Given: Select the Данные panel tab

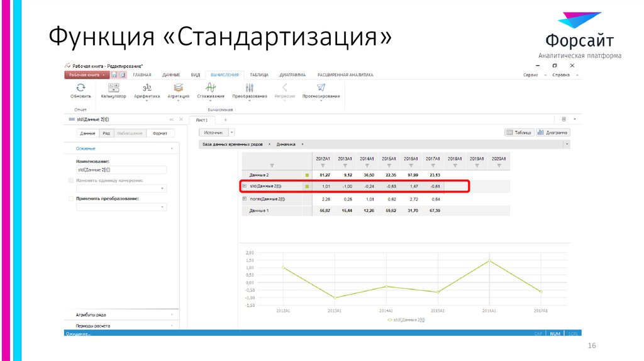Looking at the screenshot, I should click(87, 133).
